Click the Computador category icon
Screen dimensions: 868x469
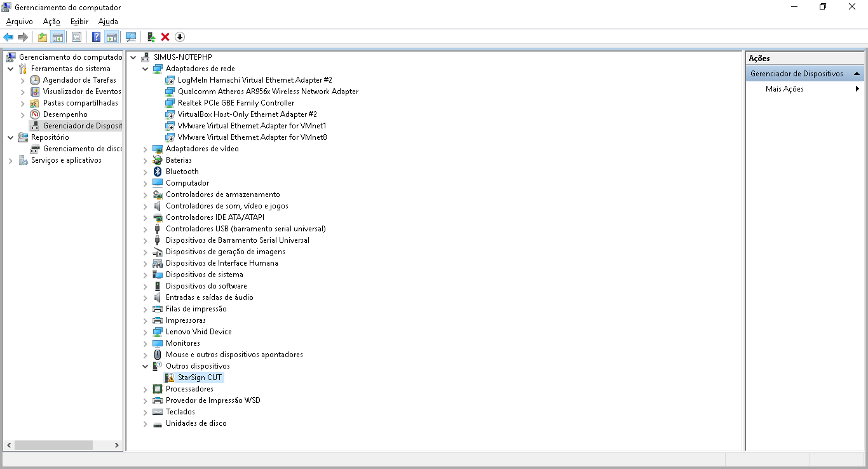(x=158, y=183)
